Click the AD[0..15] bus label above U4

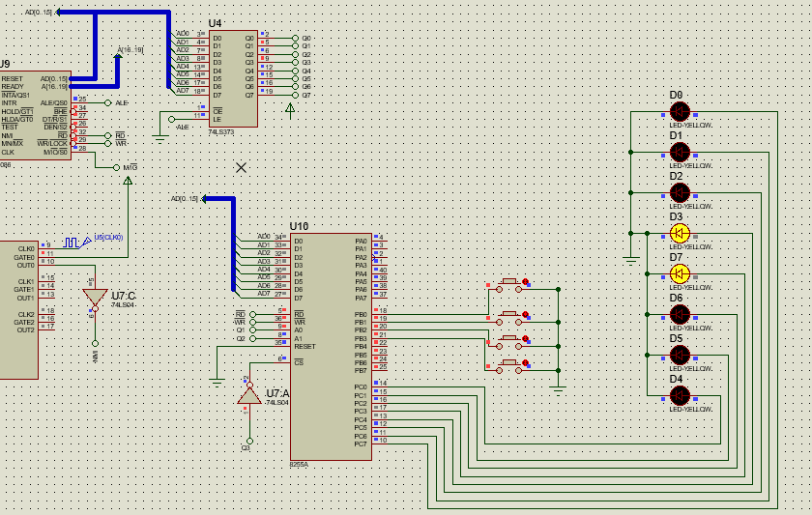pos(39,12)
